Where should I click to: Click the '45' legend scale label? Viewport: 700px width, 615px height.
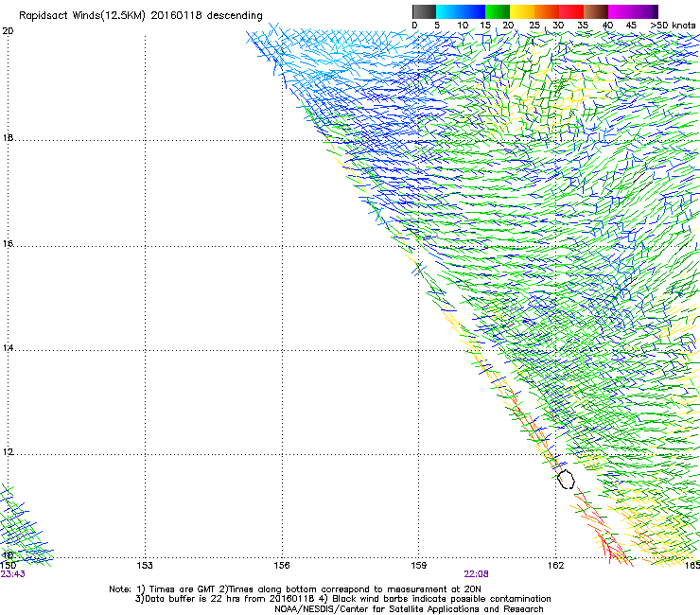(631, 26)
